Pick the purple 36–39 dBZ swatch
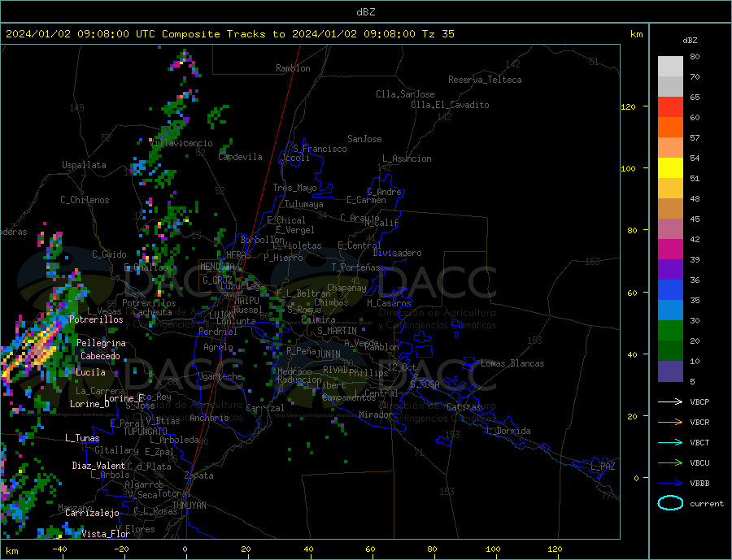The image size is (732, 560). (670, 270)
